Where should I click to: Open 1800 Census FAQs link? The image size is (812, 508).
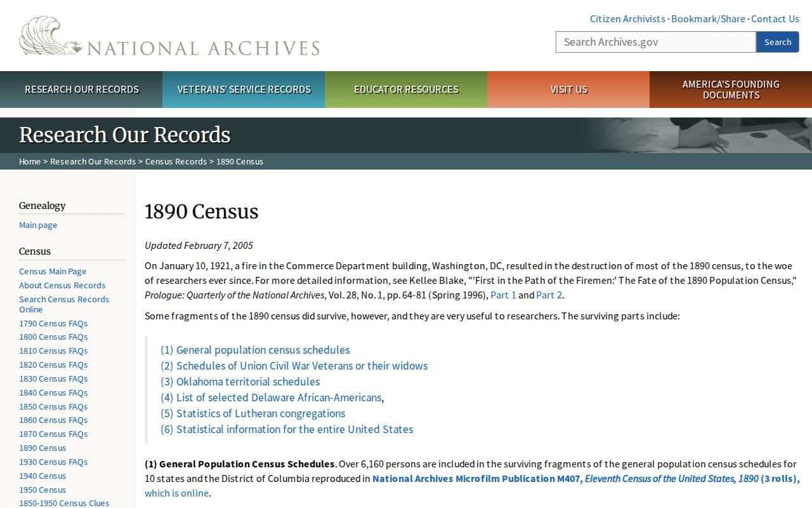point(53,337)
